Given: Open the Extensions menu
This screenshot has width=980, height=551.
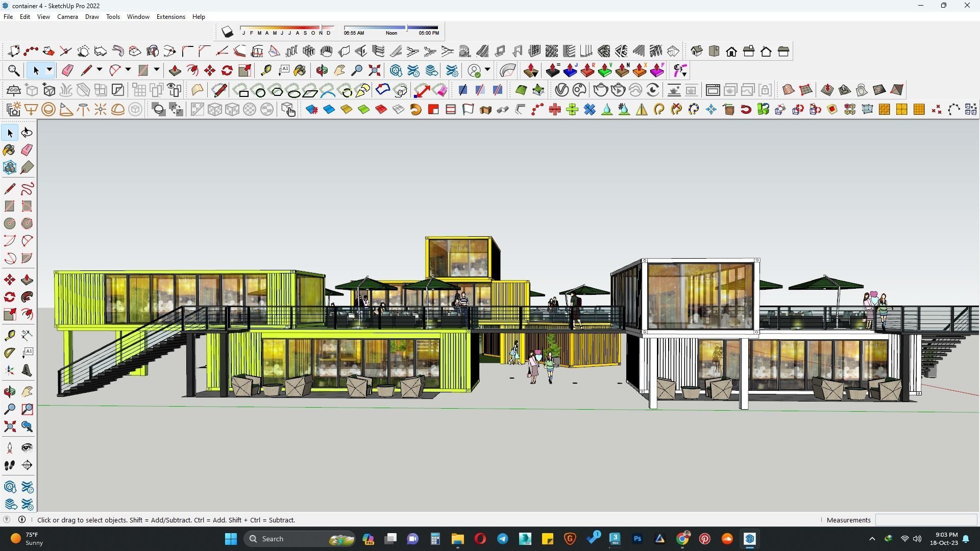Looking at the screenshot, I should click(x=170, y=17).
